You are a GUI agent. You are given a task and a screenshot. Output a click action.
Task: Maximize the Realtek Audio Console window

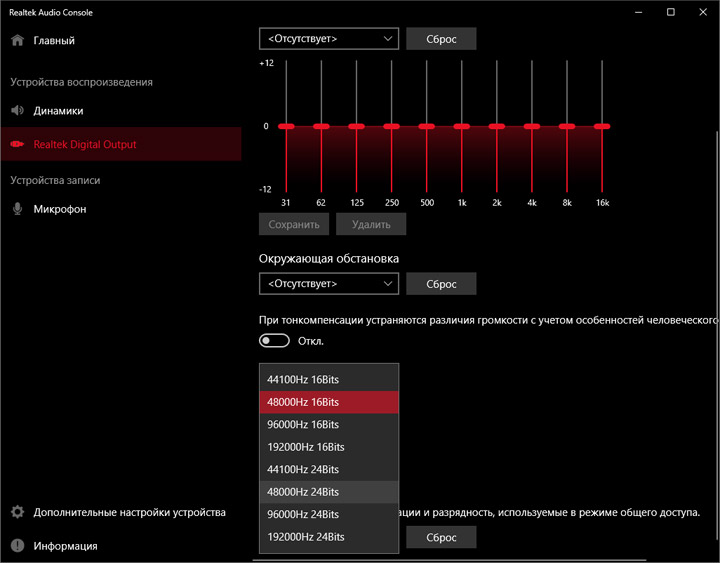tap(670, 12)
